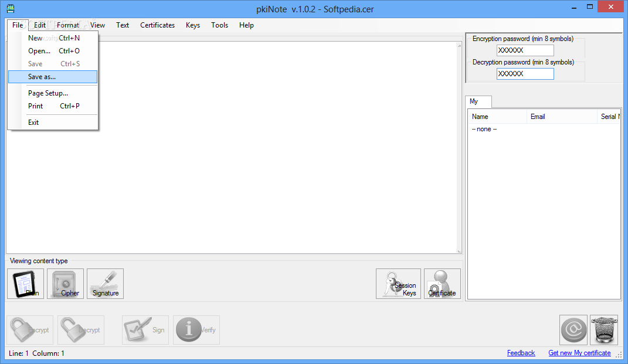
Task: Click the Sign document button
Action: click(x=145, y=330)
